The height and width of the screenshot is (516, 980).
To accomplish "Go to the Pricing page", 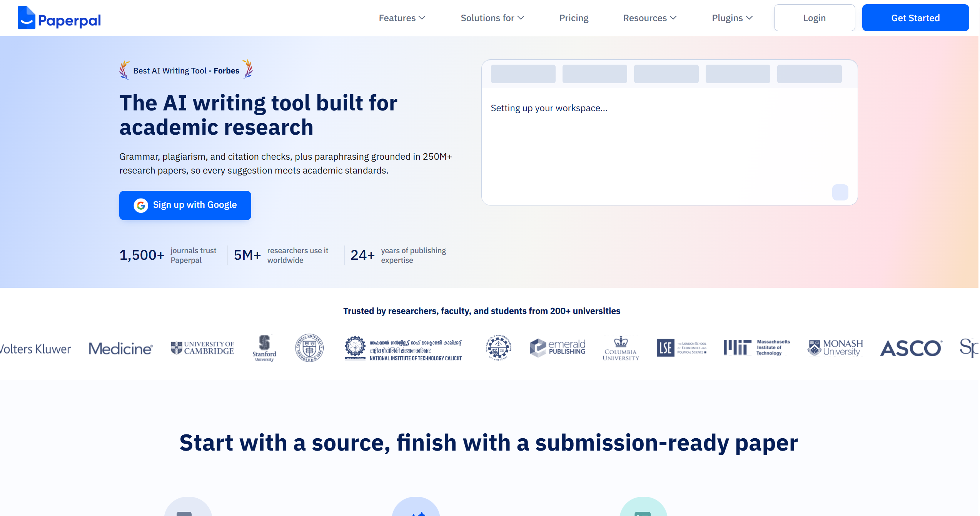I will pyautogui.click(x=574, y=18).
